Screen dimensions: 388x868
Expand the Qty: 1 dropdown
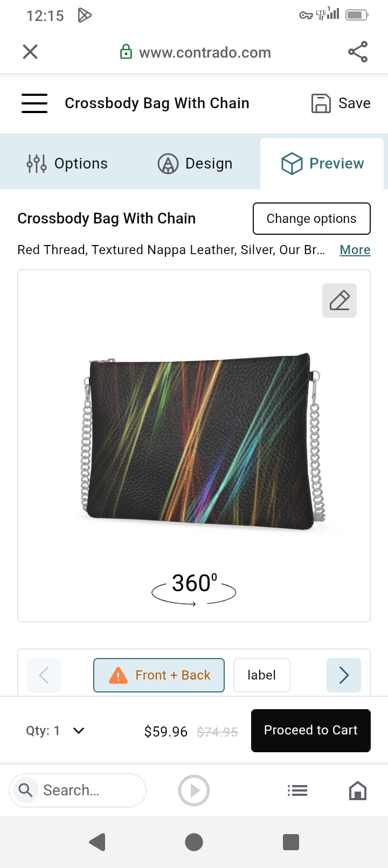pos(56,731)
